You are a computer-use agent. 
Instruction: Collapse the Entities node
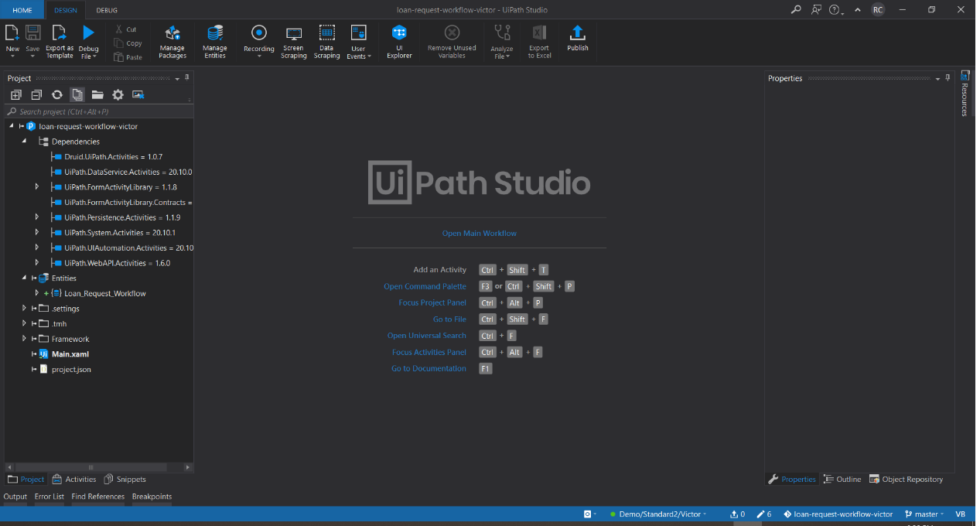[x=24, y=278]
